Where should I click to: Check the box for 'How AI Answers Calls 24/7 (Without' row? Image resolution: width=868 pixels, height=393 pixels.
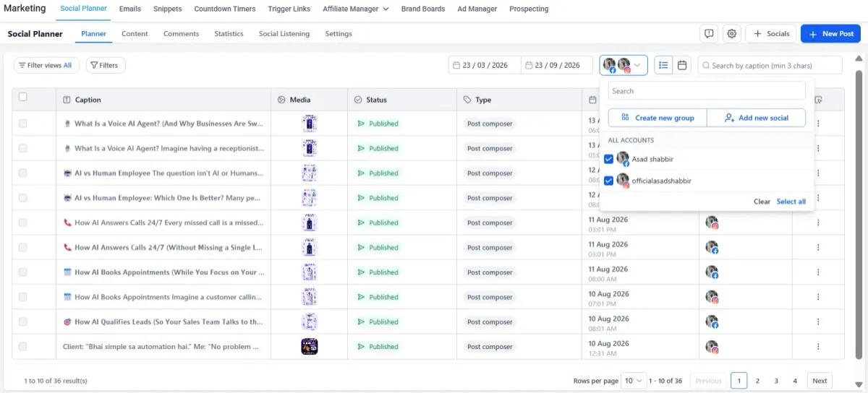click(22, 247)
